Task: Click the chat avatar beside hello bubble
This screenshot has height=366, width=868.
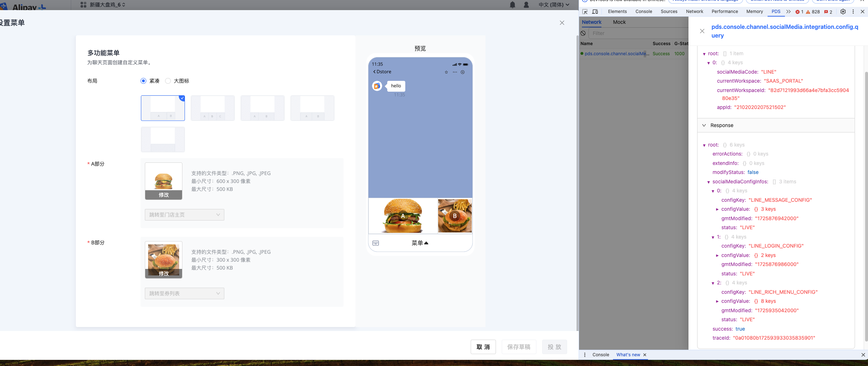Action: (377, 86)
